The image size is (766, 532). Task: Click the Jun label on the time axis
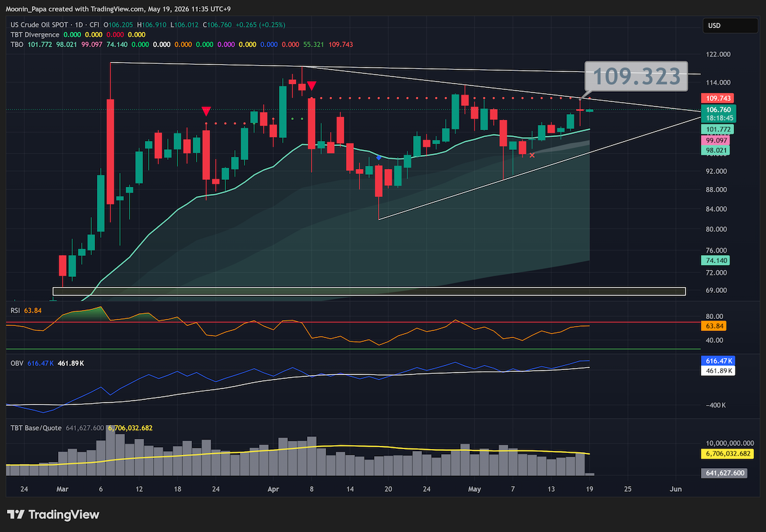pos(675,489)
